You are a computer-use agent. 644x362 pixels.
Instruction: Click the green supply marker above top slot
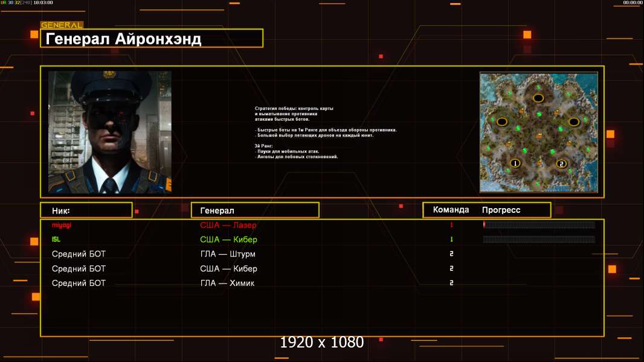538,87
